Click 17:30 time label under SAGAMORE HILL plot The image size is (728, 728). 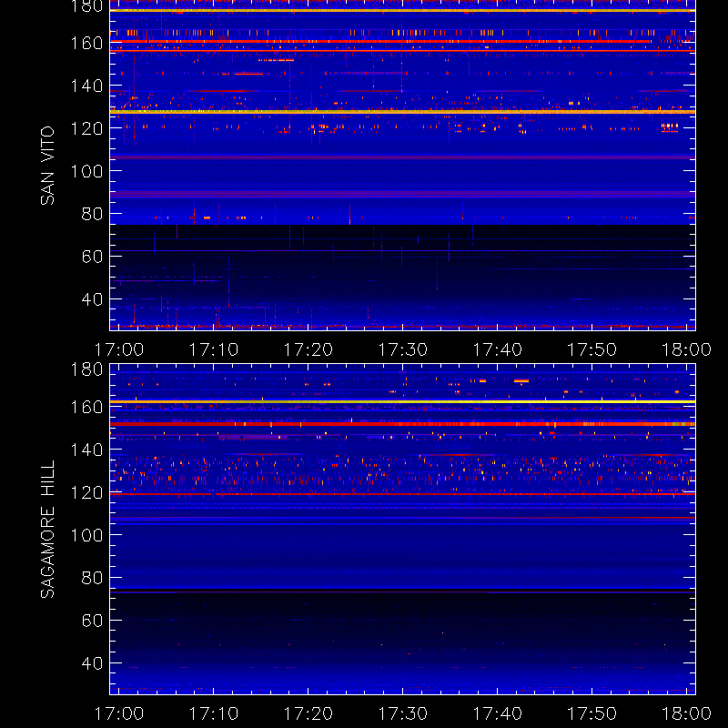(402, 713)
